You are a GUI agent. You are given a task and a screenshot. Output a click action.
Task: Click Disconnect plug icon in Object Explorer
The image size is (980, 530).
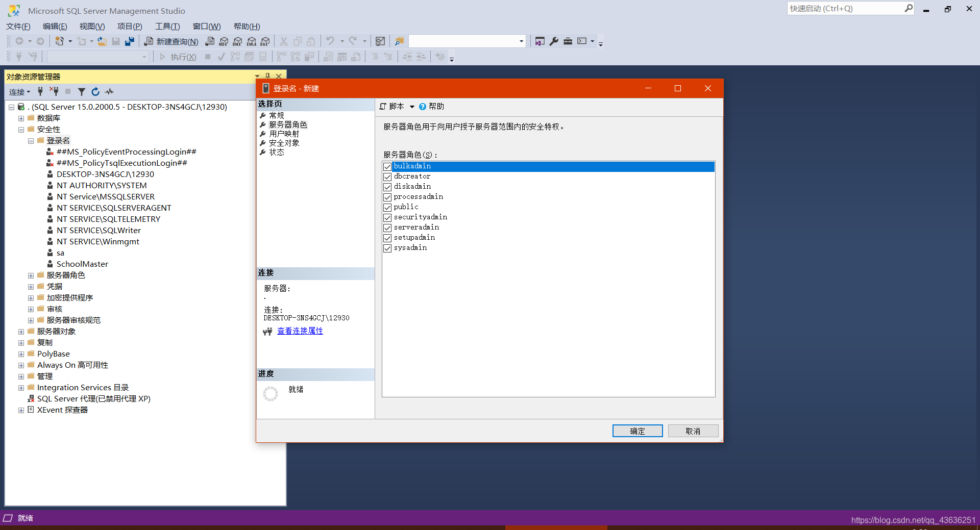click(54, 92)
